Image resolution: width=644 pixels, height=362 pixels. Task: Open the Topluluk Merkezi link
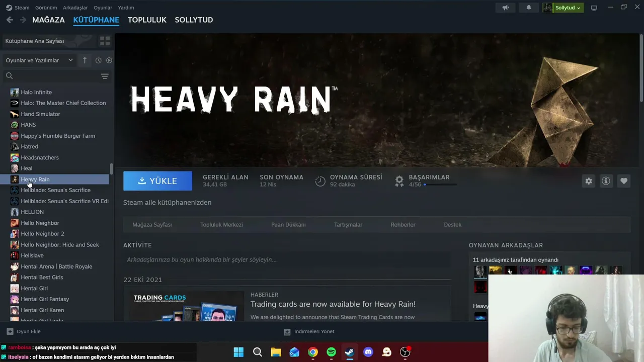click(x=221, y=225)
